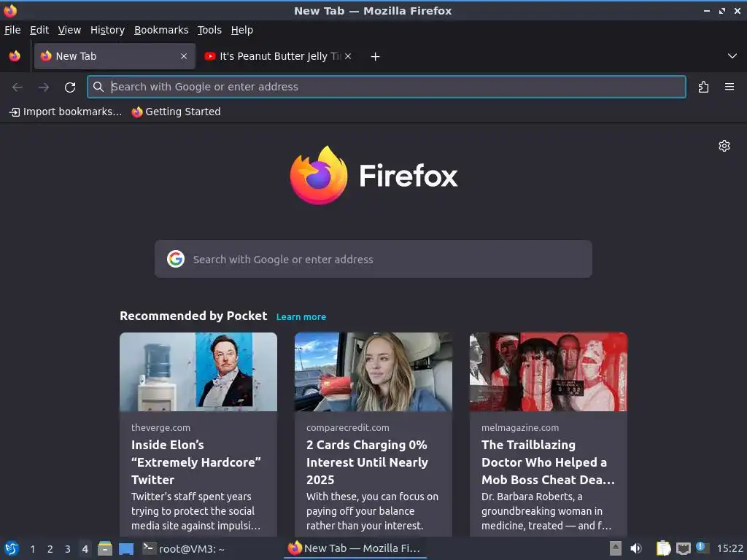Go forward using the forward arrow
The width and height of the screenshot is (747, 560).
click(44, 87)
